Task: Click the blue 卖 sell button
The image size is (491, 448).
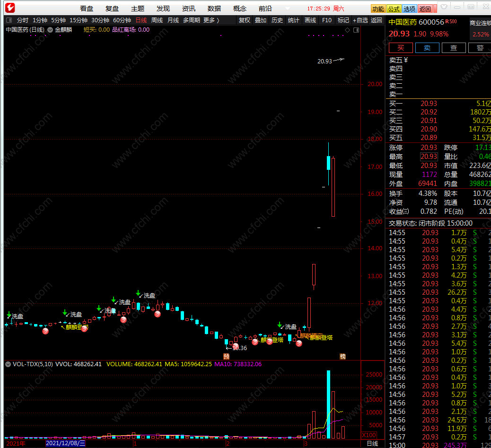Action: coord(428,48)
